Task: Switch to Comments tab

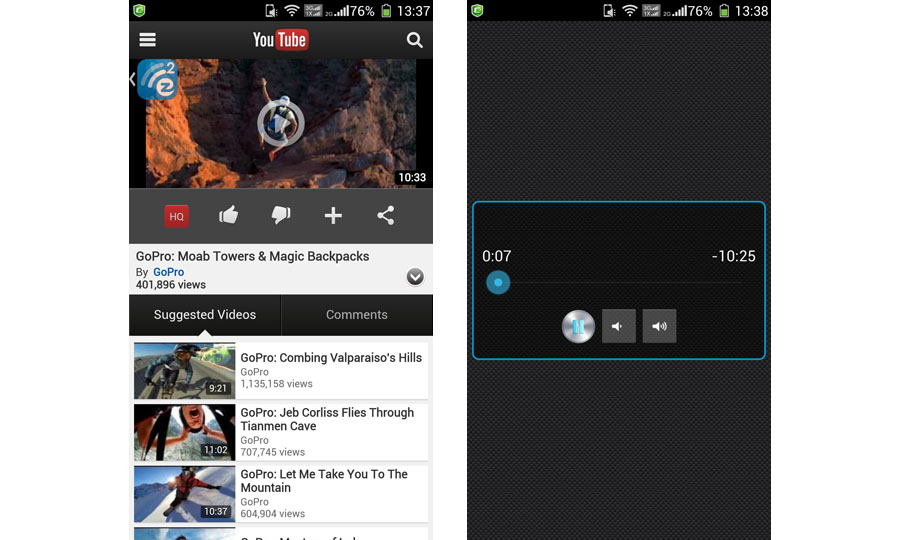Action: (357, 315)
